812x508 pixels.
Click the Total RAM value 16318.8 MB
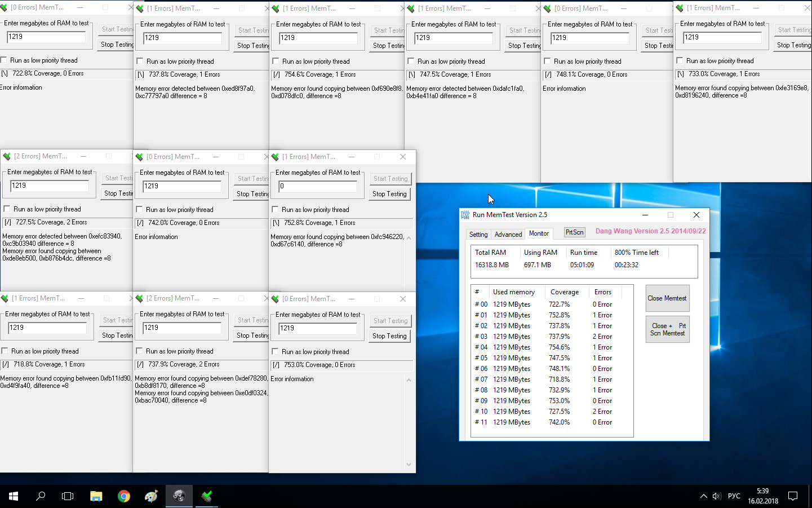[x=492, y=265]
